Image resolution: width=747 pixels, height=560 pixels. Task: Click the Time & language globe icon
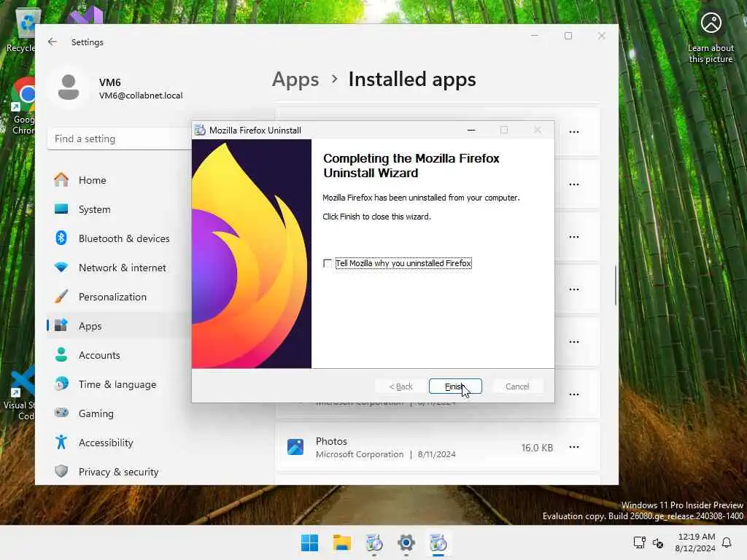(x=61, y=384)
